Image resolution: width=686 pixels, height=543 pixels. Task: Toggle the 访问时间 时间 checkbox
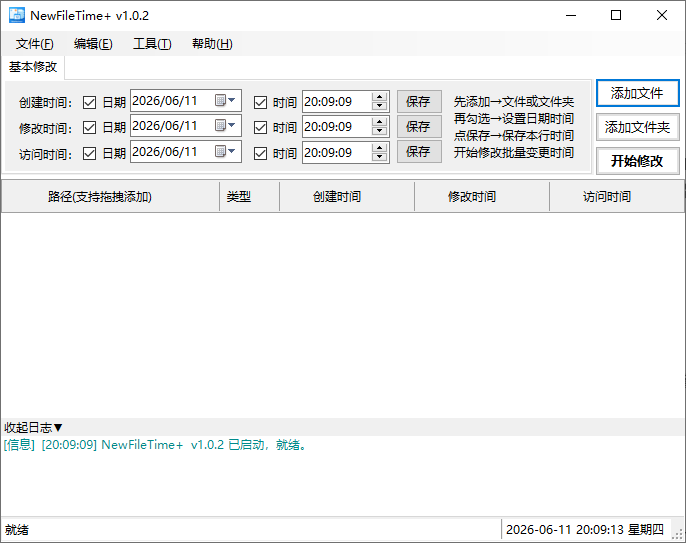click(260, 153)
